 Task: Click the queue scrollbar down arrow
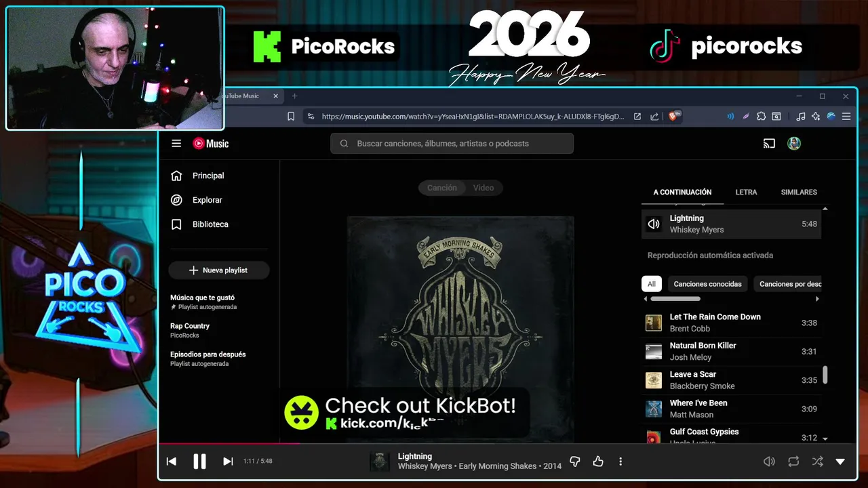[825, 439]
